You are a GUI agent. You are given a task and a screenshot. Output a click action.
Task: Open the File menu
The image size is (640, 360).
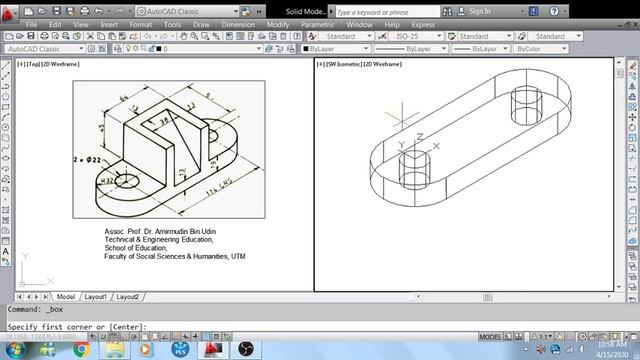(31, 24)
